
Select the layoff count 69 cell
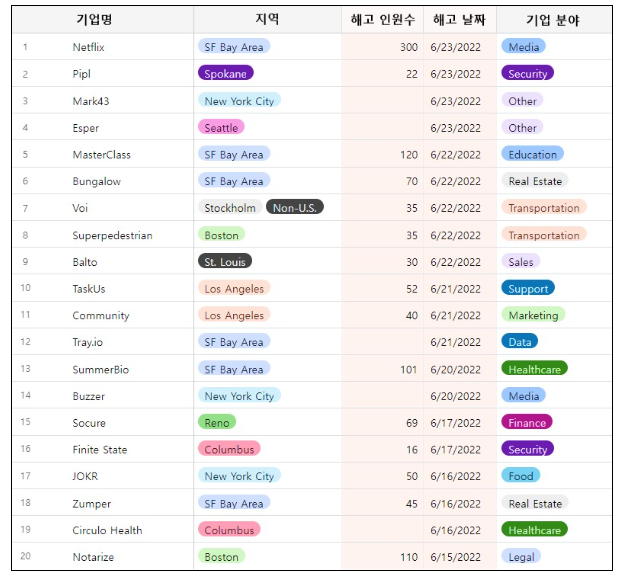tap(382, 423)
